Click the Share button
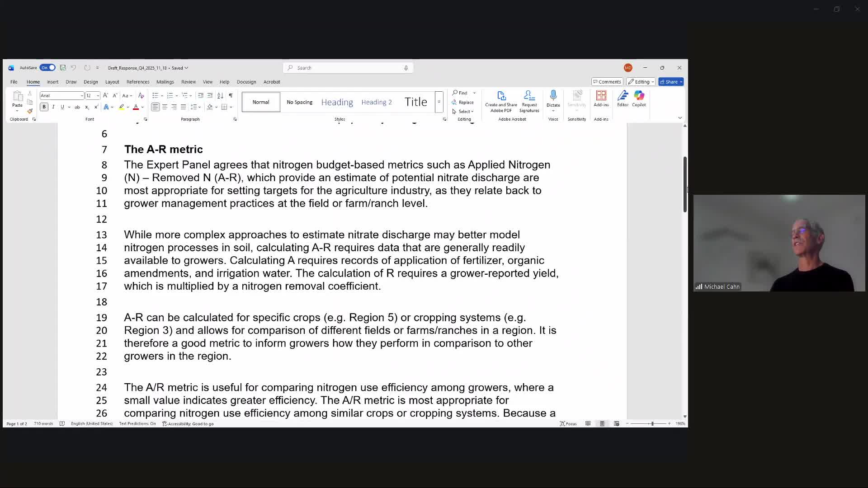This screenshot has width=868, height=488. pyautogui.click(x=670, y=82)
